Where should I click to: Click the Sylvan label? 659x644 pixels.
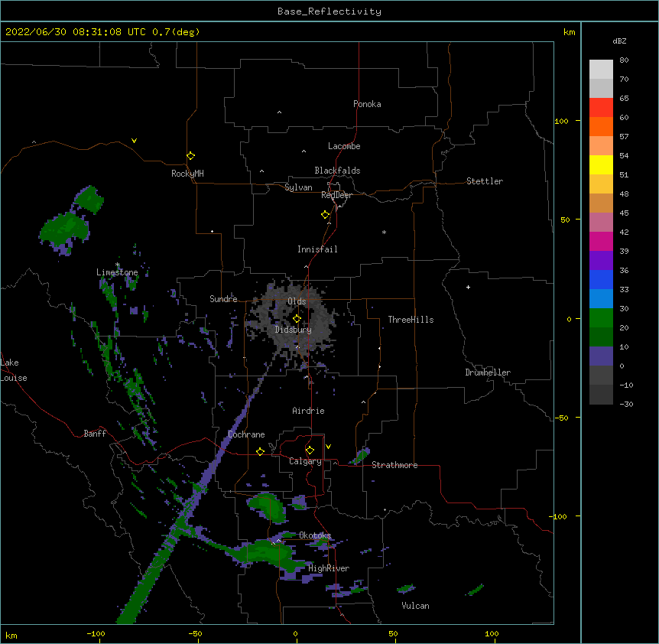298,187
